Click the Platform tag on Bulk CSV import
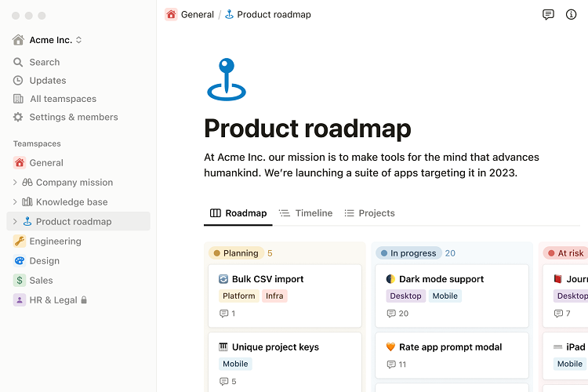588x392 pixels. (239, 296)
